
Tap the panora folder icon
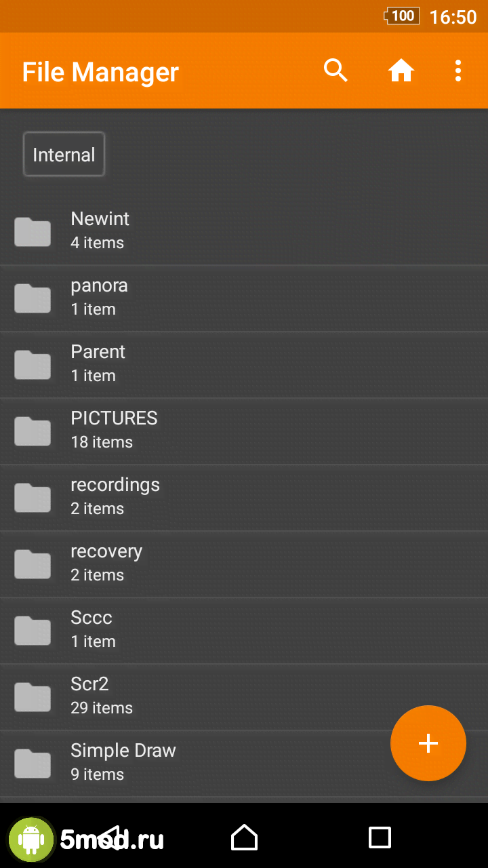click(x=33, y=298)
